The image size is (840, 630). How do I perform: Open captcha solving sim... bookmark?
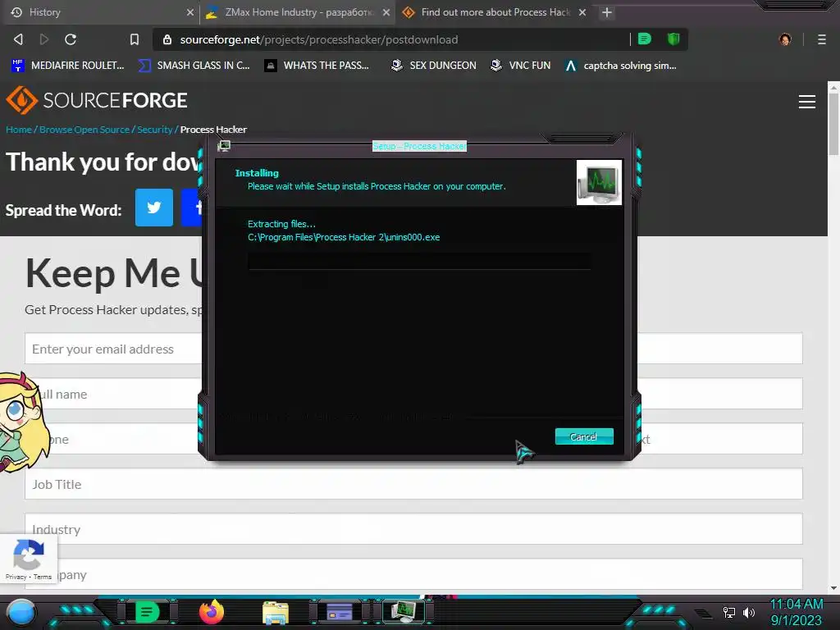[620, 66]
